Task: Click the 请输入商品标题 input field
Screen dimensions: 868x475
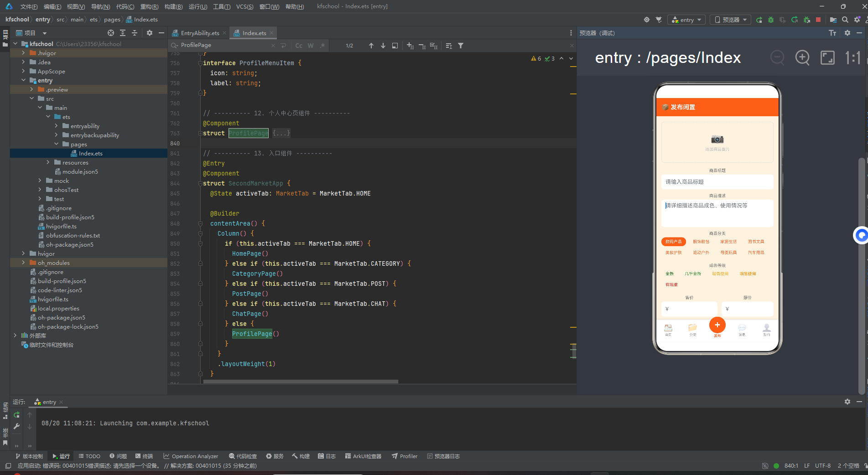Action: click(x=717, y=182)
